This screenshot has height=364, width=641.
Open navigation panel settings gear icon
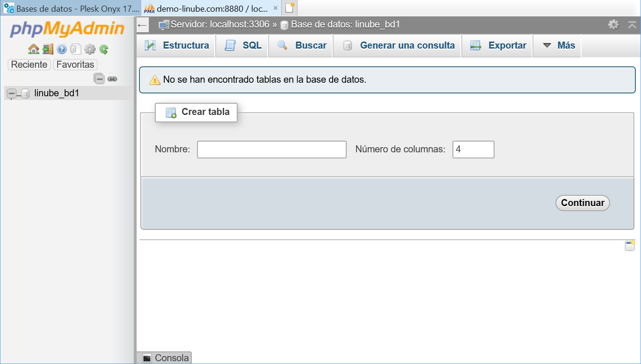coord(89,49)
